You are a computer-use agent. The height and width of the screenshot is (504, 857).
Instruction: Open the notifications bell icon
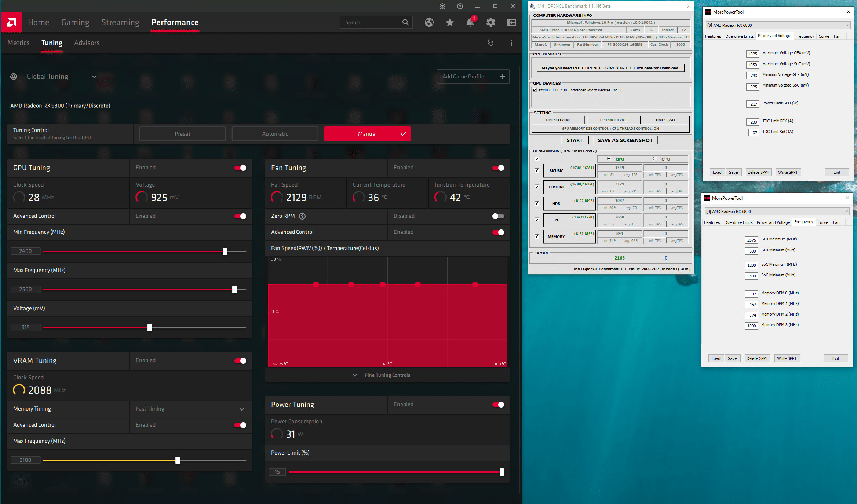coord(470,22)
